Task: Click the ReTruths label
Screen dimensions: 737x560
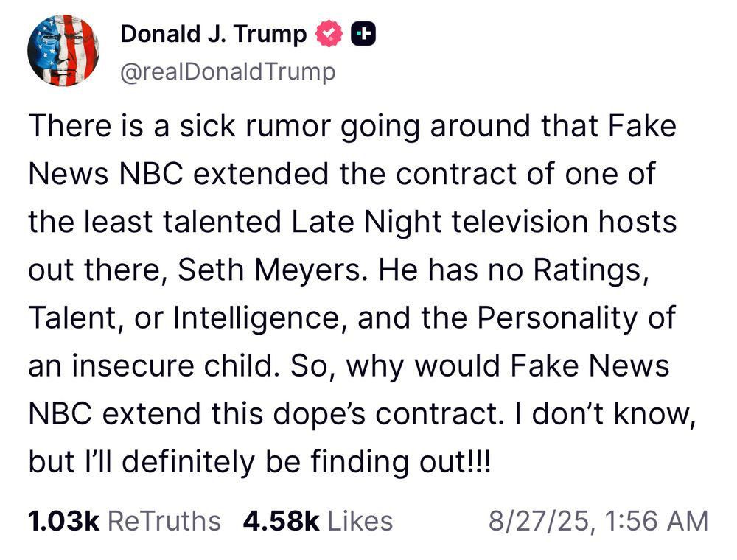Action: point(164,521)
